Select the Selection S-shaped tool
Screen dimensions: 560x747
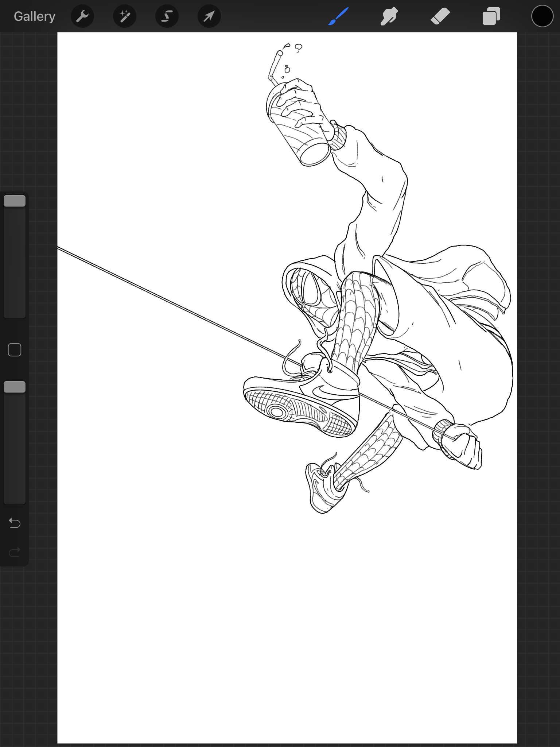[x=167, y=16]
